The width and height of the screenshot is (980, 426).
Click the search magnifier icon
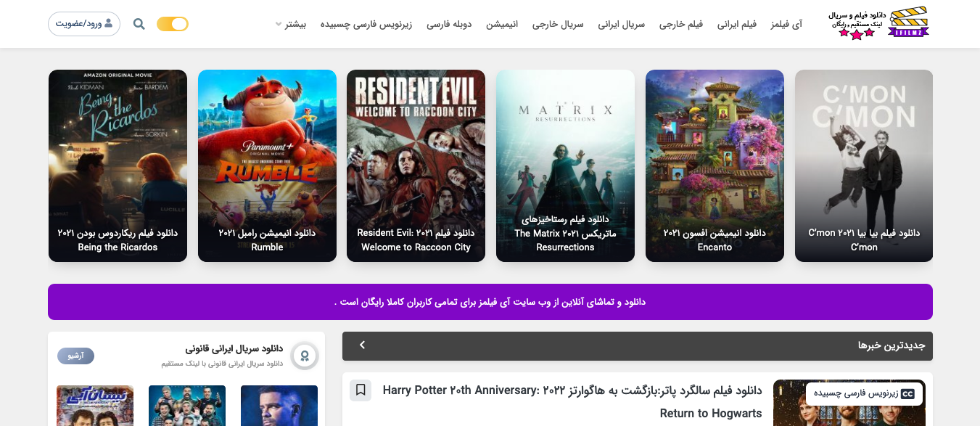click(139, 24)
